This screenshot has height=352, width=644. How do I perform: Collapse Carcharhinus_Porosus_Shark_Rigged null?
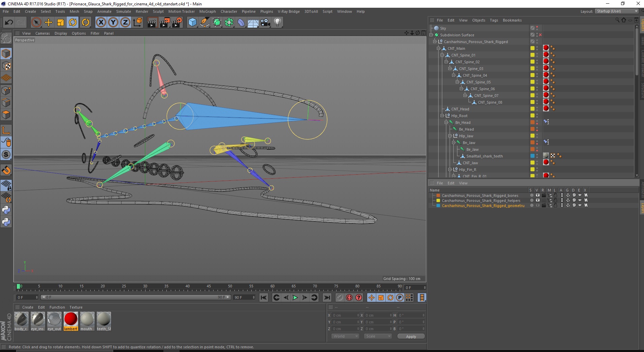tap(435, 42)
